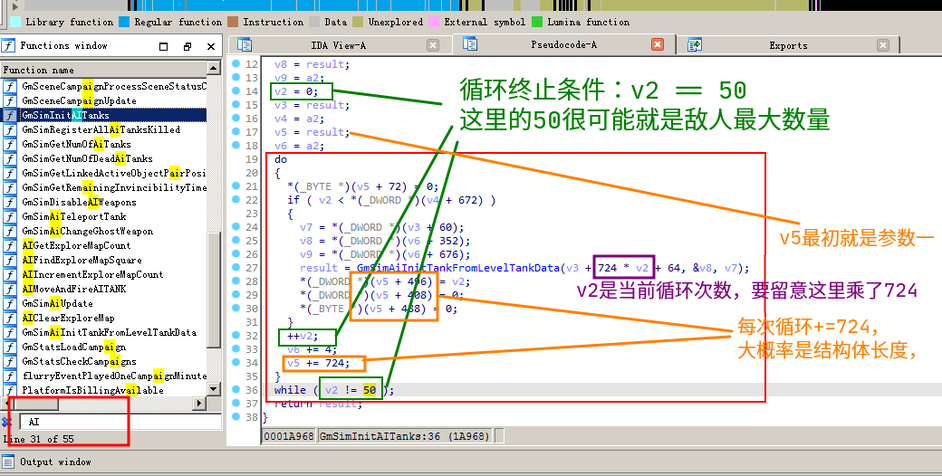The width and height of the screenshot is (942, 476).
Task: Click Output window panel icon
Action: coord(8,462)
